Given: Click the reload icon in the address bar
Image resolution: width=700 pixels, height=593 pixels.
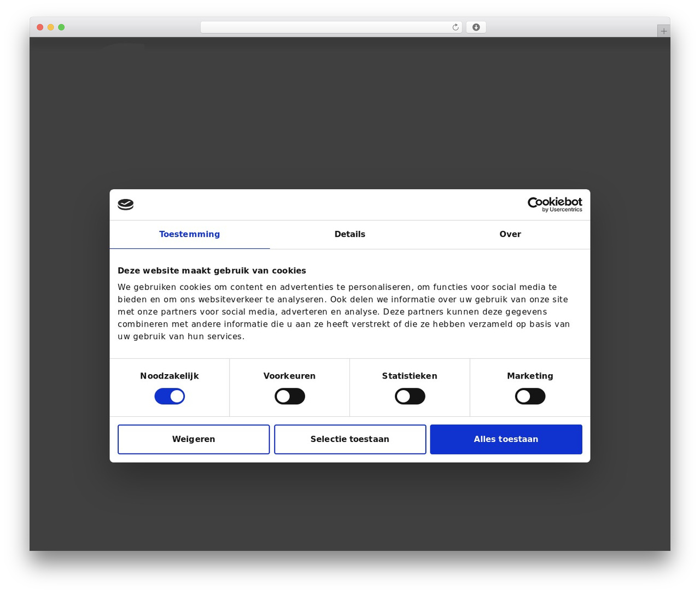Looking at the screenshot, I should tap(456, 27).
